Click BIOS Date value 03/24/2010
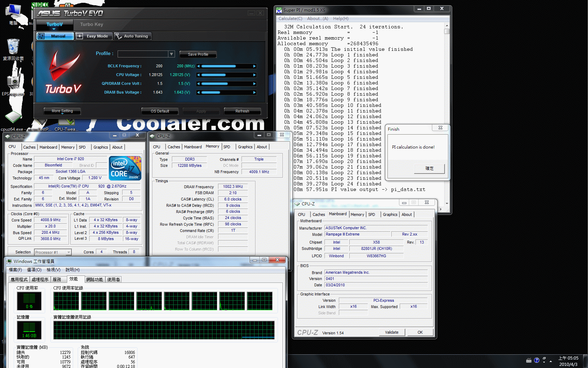588x368 pixels. pos(376,285)
